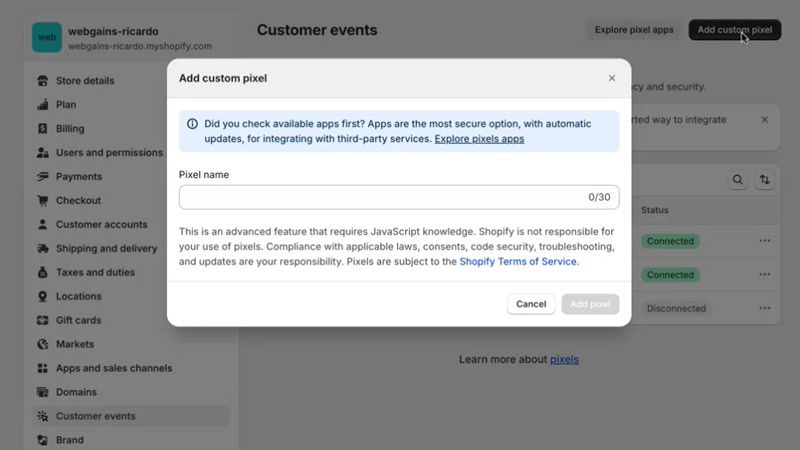The height and width of the screenshot is (450, 800).
Task: Click the Gift cards icon
Action: [x=42, y=321]
